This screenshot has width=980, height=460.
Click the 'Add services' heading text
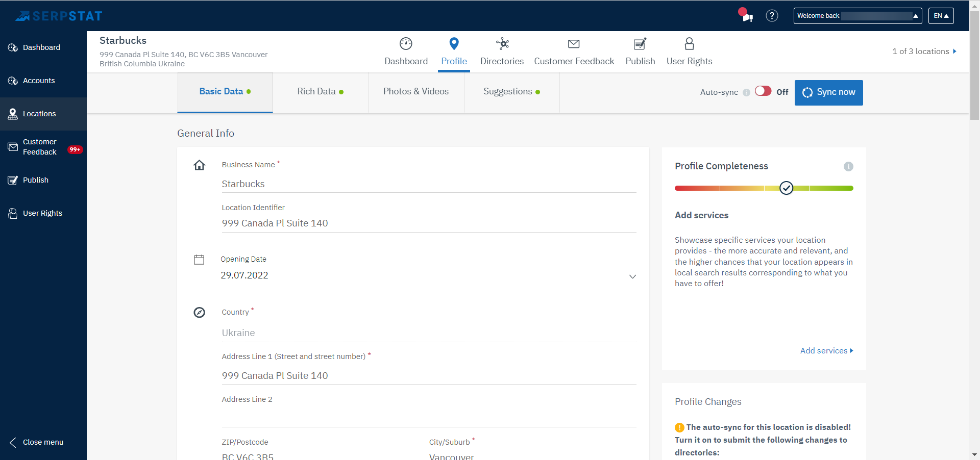tap(701, 215)
